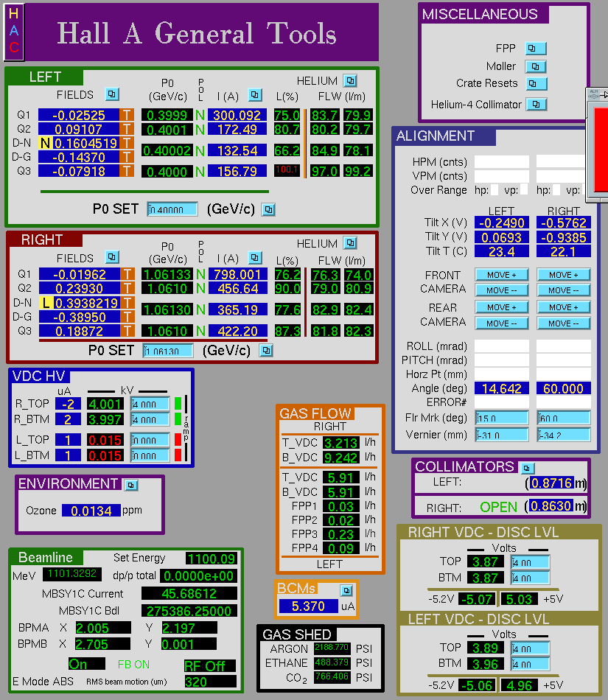
Task: Click the Ozone 0.0134 ppm readout
Action: [91, 511]
